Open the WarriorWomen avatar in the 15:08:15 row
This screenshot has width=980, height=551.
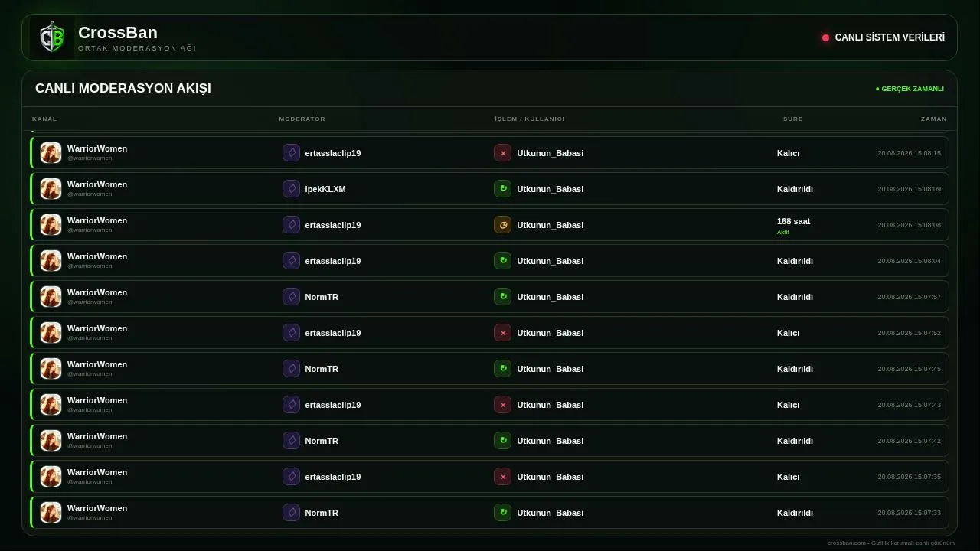click(51, 153)
